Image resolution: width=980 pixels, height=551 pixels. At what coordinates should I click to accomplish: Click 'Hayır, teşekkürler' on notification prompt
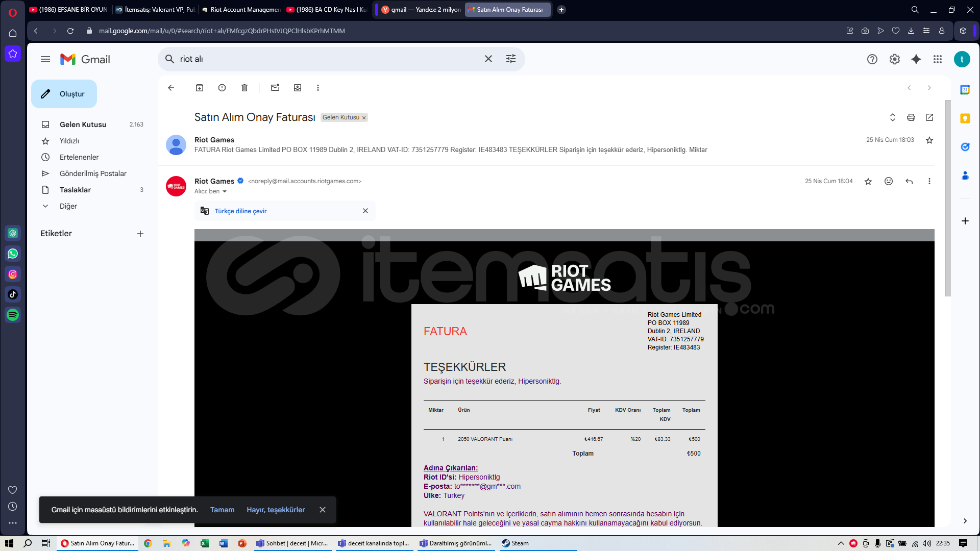(x=276, y=510)
